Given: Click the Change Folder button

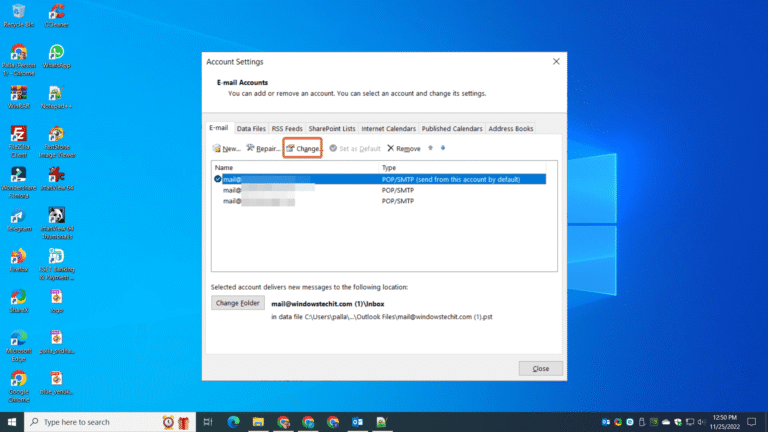Looking at the screenshot, I should click(x=238, y=303).
